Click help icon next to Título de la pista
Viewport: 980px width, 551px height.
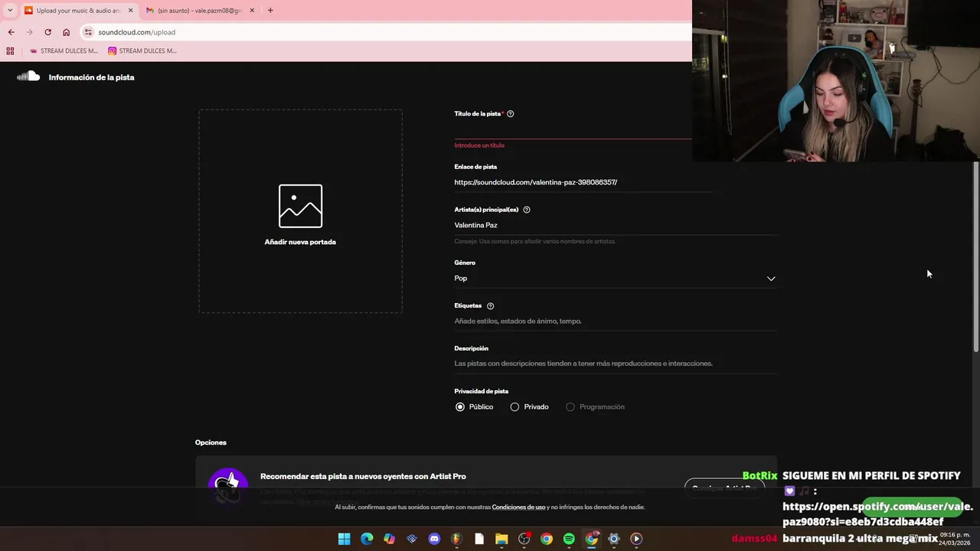tap(511, 114)
